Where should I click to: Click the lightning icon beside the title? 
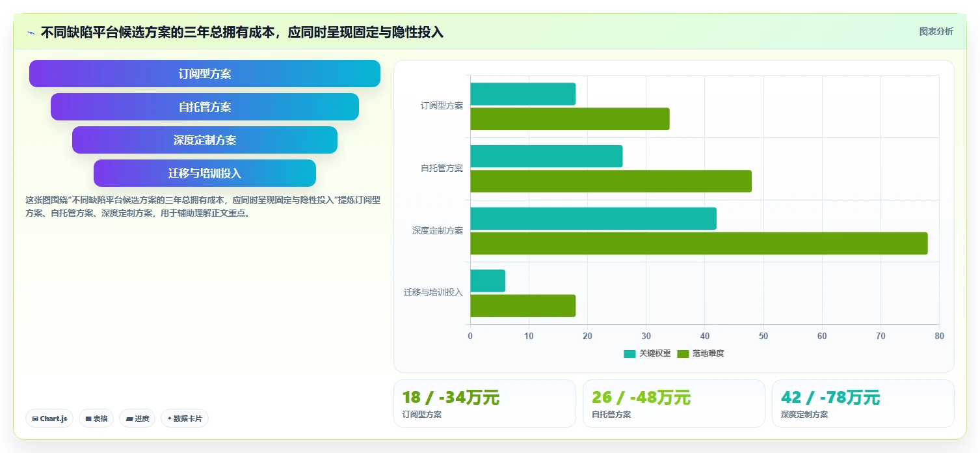(x=31, y=32)
